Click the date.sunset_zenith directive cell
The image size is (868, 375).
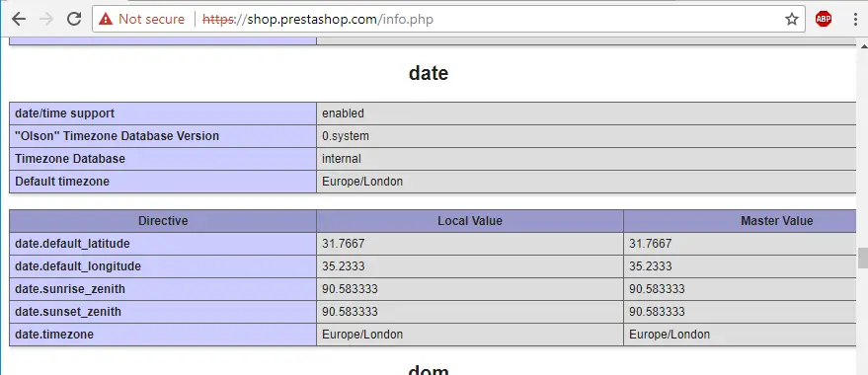click(163, 312)
